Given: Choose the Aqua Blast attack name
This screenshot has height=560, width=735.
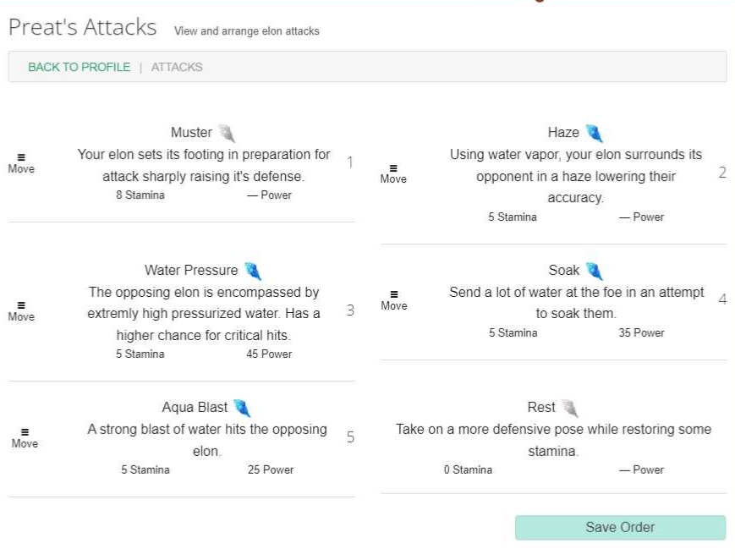Looking at the screenshot, I should point(195,408).
